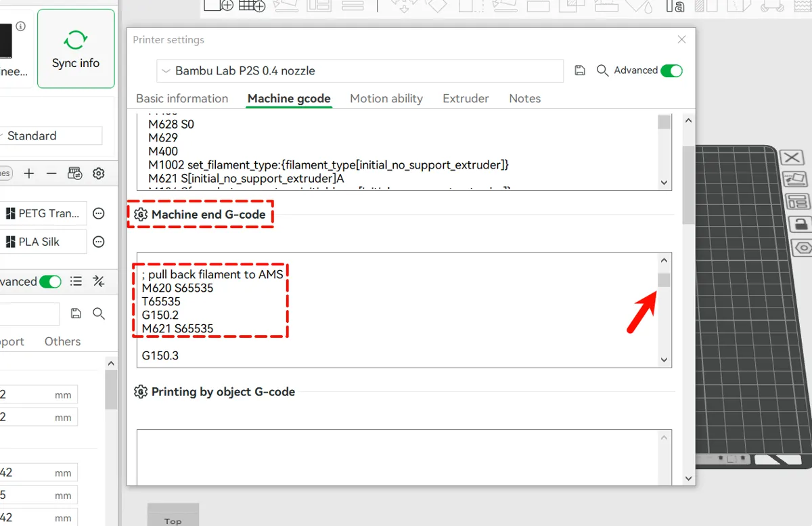
Task: Open the PETG Tran filament dropdown
Action: pos(45,213)
